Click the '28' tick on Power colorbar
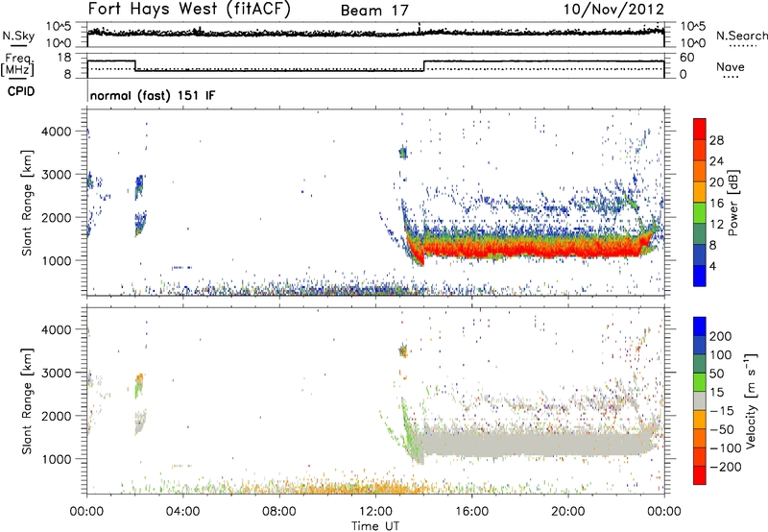 click(716, 140)
